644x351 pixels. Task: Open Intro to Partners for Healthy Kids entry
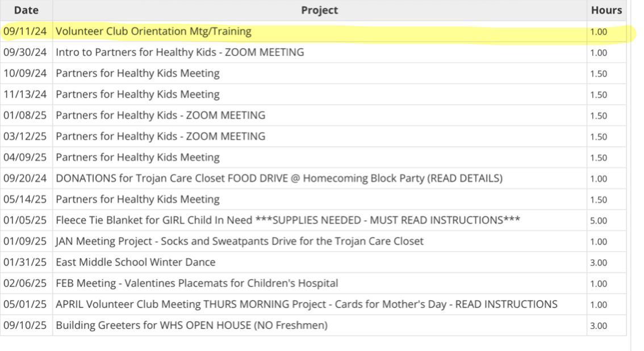pyautogui.click(x=179, y=52)
